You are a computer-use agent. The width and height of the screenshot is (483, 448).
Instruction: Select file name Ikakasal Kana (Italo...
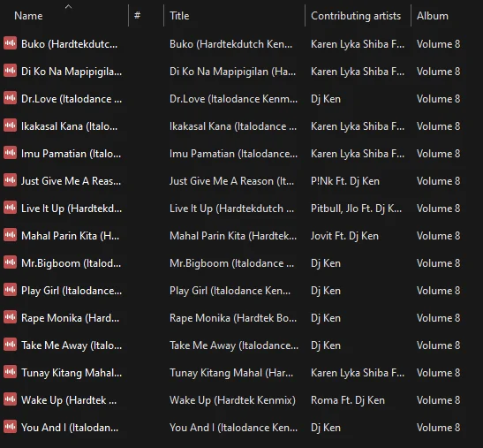(69, 126)
